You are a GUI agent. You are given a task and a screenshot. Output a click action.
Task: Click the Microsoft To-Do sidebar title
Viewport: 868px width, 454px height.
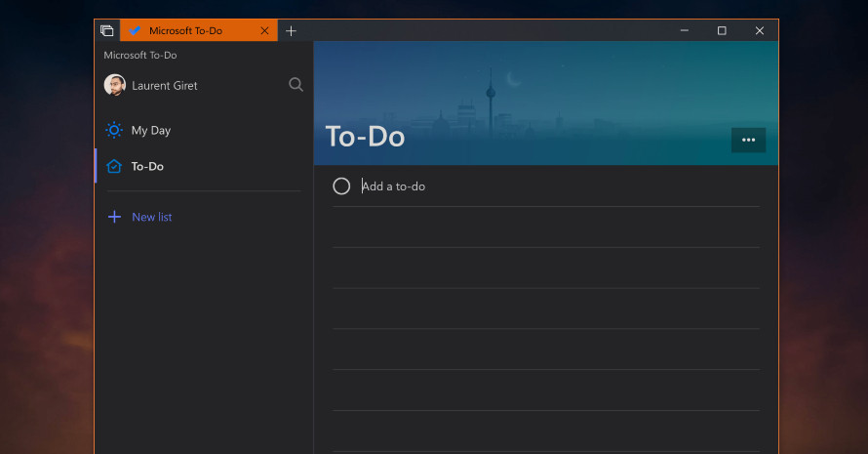[x=140, y=55]
